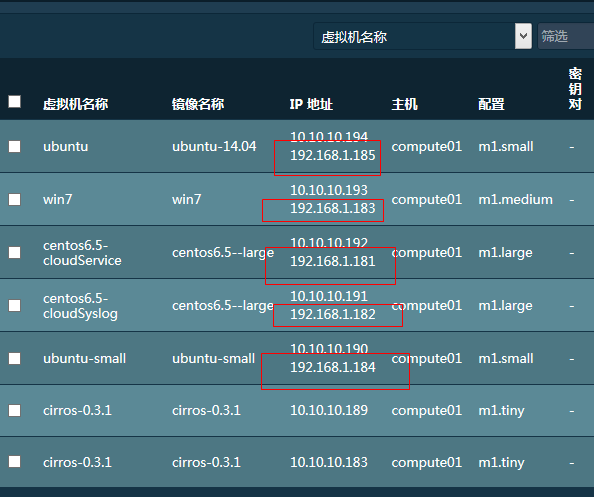This screenshot has width=594, height=497.
Task: Click IP address 192.168.1.183
Action: (333, 208)
